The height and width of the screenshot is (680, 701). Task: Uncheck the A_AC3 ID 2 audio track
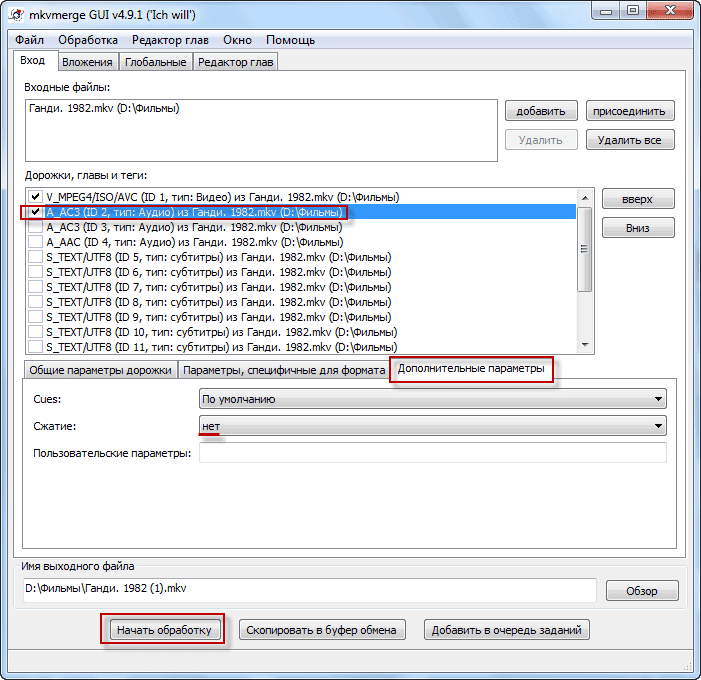pyautogui.click(x=35, y=212)
